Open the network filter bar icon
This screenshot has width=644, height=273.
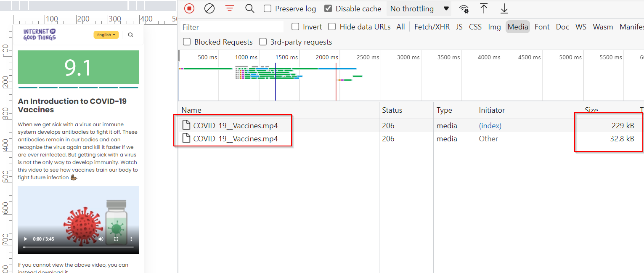[x=229, y=8]
